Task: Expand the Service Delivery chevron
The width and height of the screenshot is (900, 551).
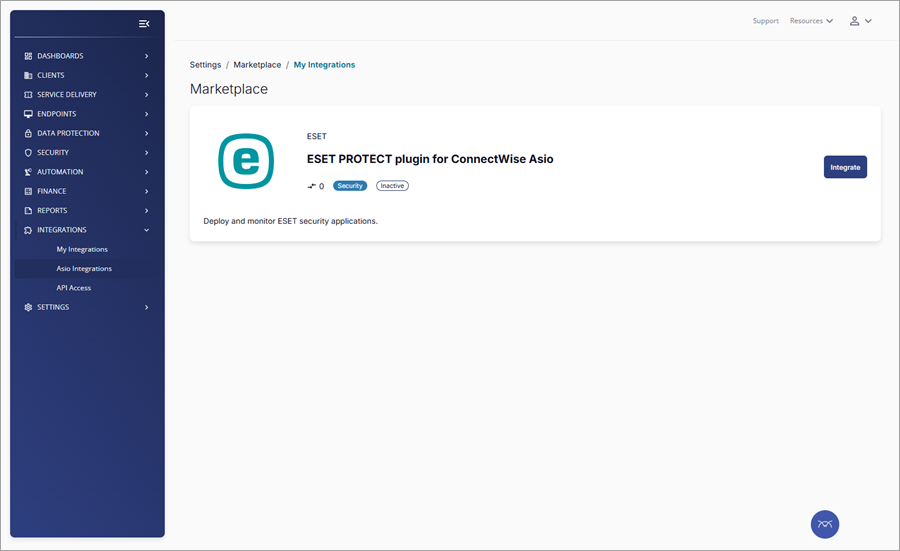Action: coord(146,95)
